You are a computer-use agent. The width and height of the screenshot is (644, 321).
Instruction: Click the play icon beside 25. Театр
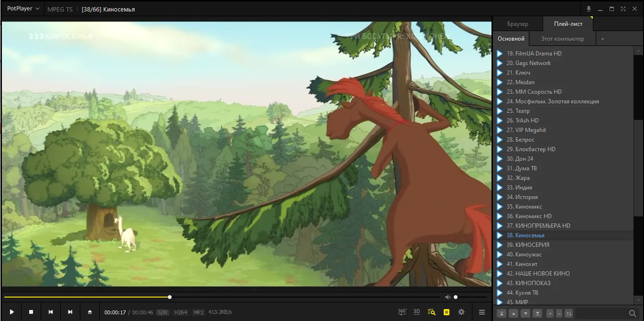click(500, 111)
